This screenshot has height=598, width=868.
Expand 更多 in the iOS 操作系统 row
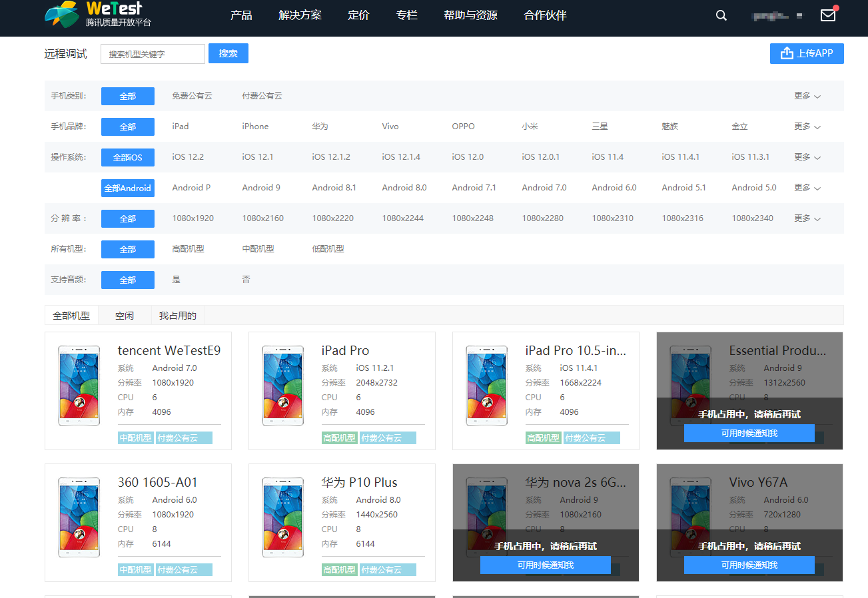pyautogui.click(x=807, y=157)
